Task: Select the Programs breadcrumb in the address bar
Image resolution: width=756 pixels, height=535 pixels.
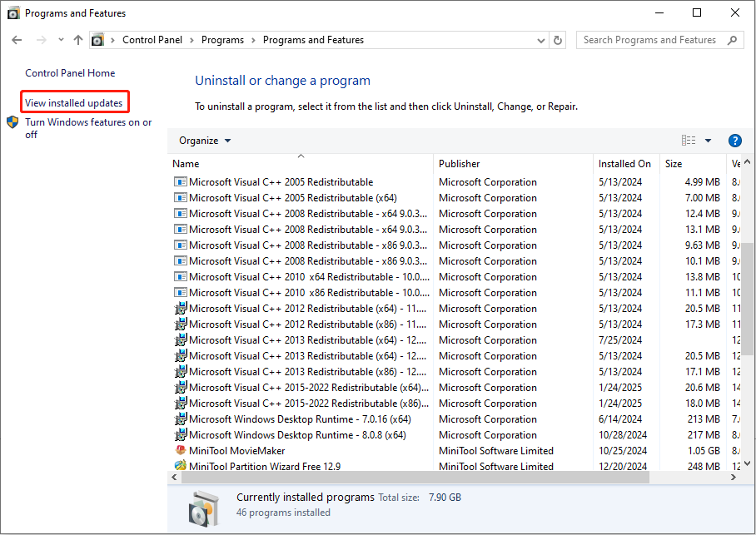Action: pos(222,39)
